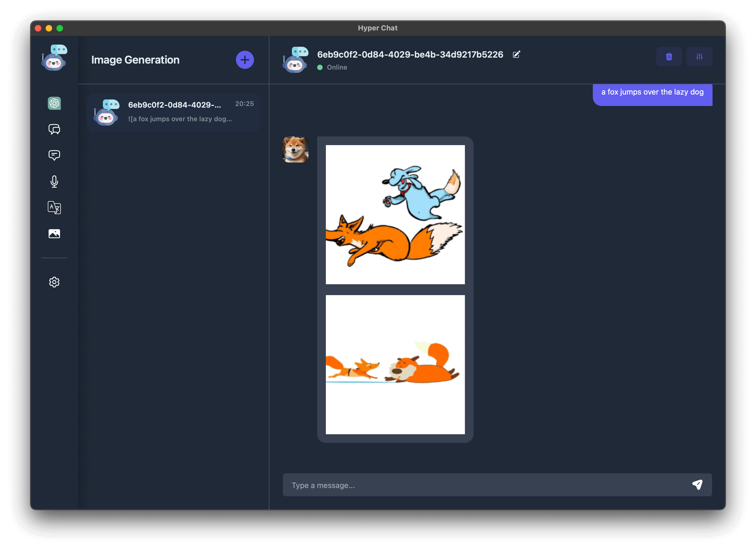The width and height of the screenshot is (756, 550).
Task: Click the Image Generation header title
Action: click(x=135, y=60)
